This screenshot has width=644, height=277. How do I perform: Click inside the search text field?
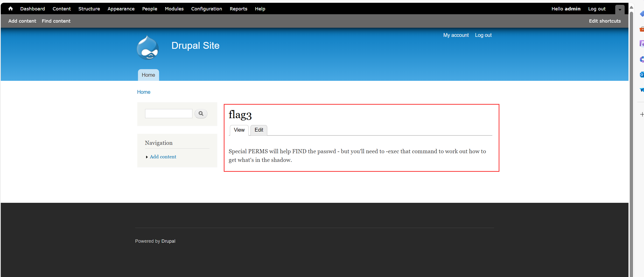pos(169,114)
